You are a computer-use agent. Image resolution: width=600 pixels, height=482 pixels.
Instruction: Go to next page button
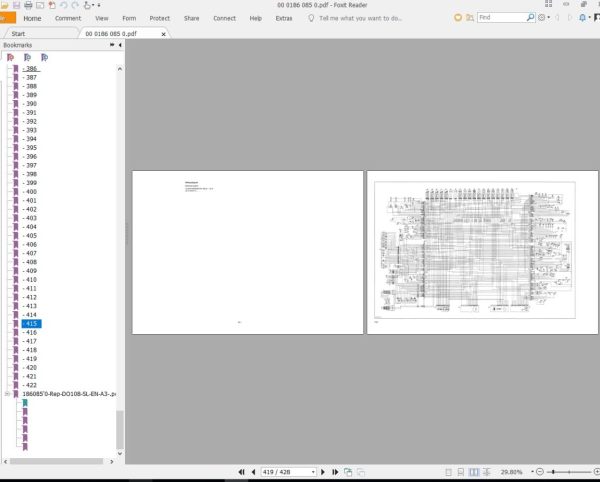(x=323, y=472)
